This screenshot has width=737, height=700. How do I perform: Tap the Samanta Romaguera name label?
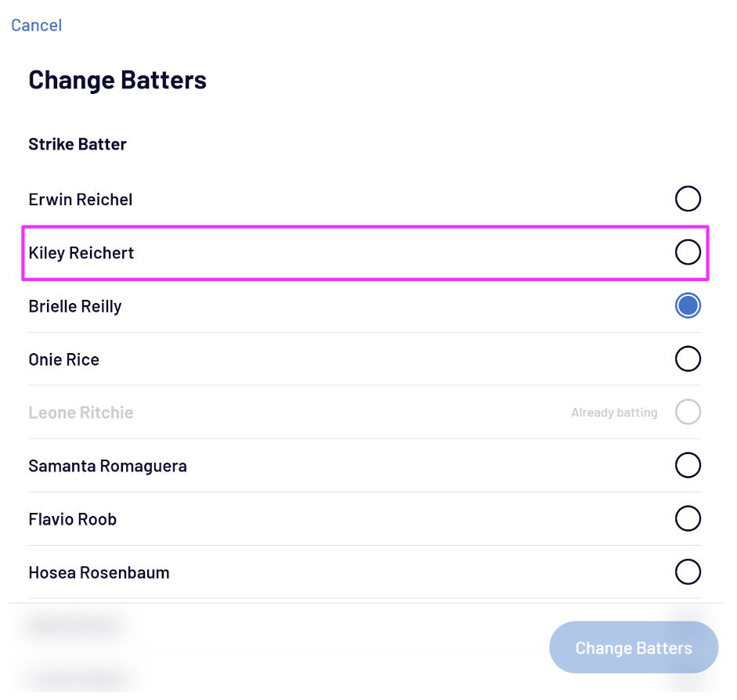pyautogui.click(x=107, y=466)
